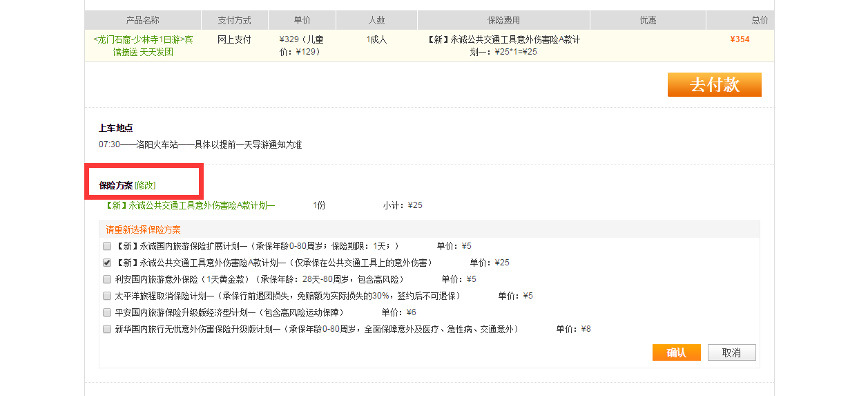
Task: Click the ¥354 total price
Action: pyautogui.click(x=740, y=39)
